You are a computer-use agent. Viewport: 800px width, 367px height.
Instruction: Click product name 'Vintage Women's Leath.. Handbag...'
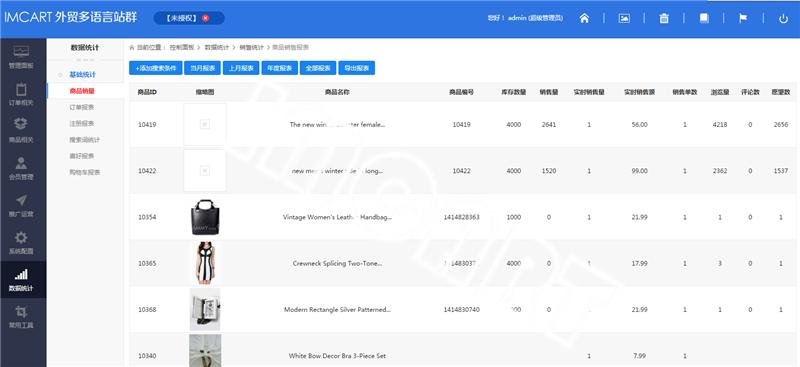(337, 217)
